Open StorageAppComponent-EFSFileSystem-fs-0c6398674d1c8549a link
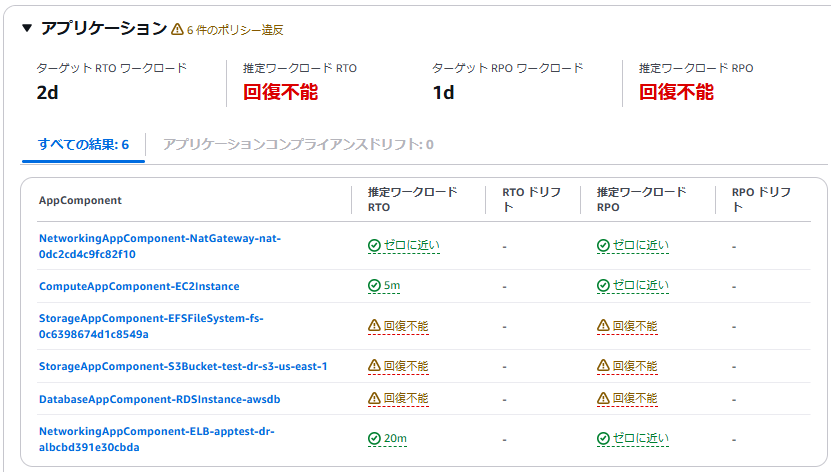Image resolution: width=831 pixels, height=472 pixels. pyautogui.click(x=151, y=326)
